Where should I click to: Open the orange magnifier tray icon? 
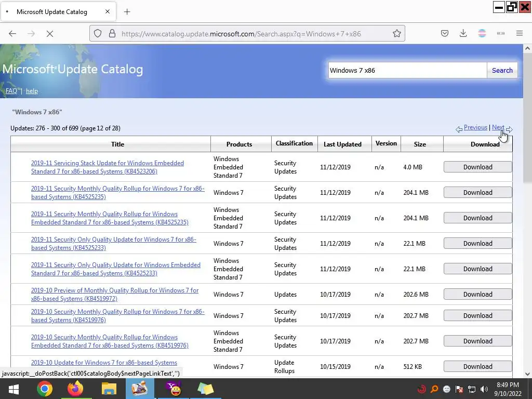pyautogui.click(x=434, y=389)
